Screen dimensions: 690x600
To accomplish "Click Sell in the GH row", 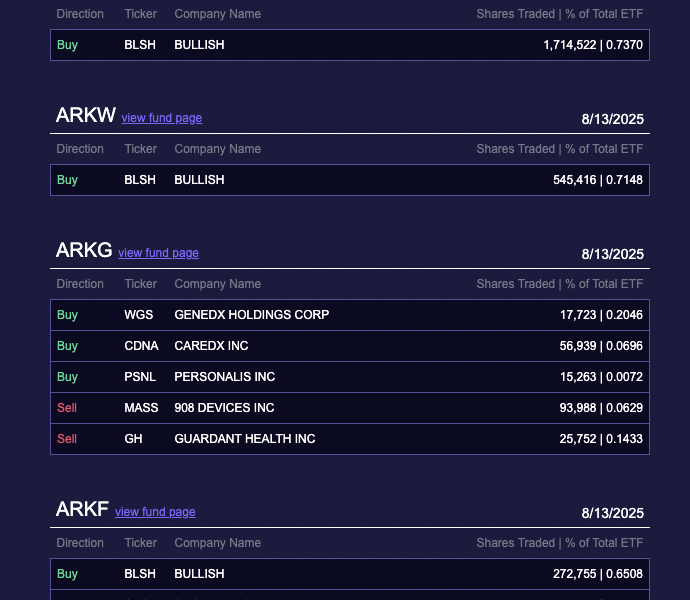I will point(67,439).
